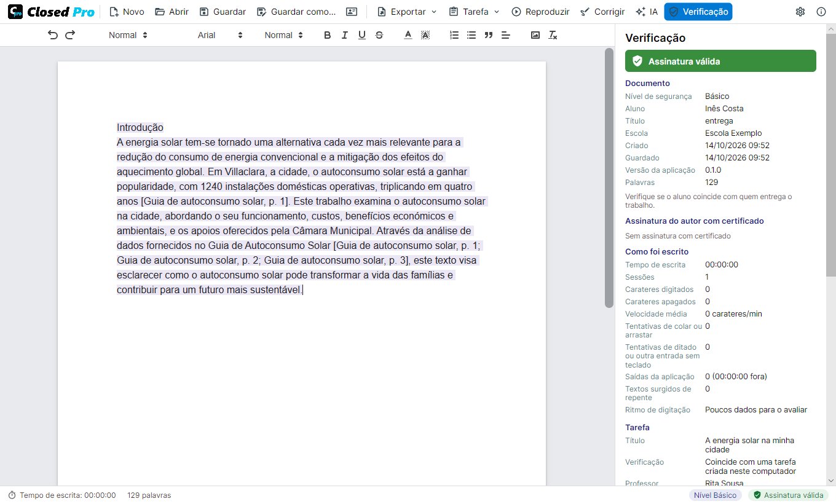Open the text alignment options
The image size is (836, 504).
[506, 35]
